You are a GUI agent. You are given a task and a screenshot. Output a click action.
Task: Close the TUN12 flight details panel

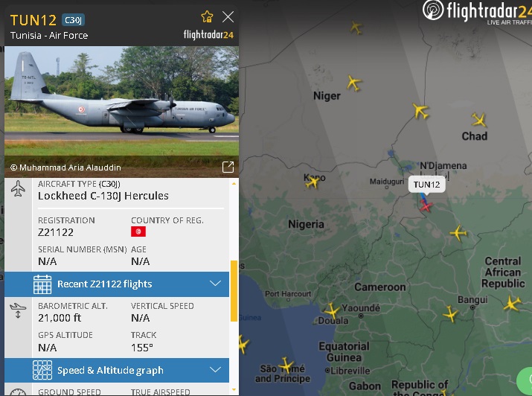point(228,16)
